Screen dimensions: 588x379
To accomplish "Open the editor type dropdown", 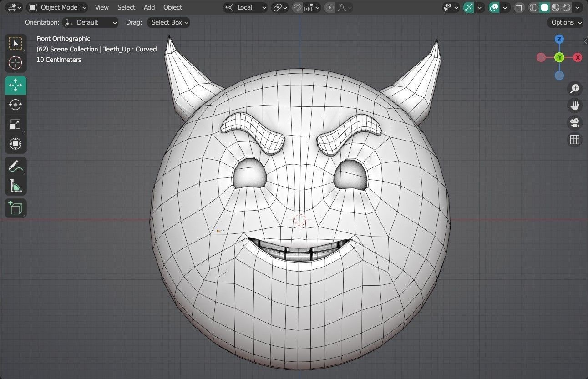I will pos(15,7).
